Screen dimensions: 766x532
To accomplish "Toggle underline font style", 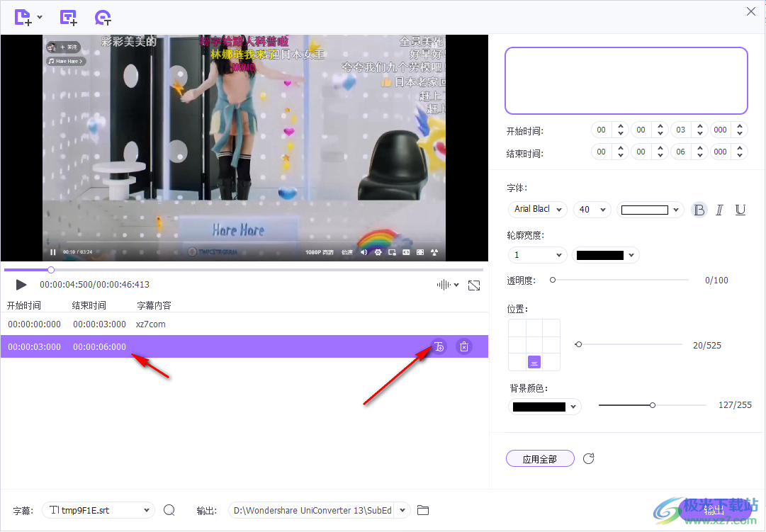I will pyautogui.click(x=740, y=210).
